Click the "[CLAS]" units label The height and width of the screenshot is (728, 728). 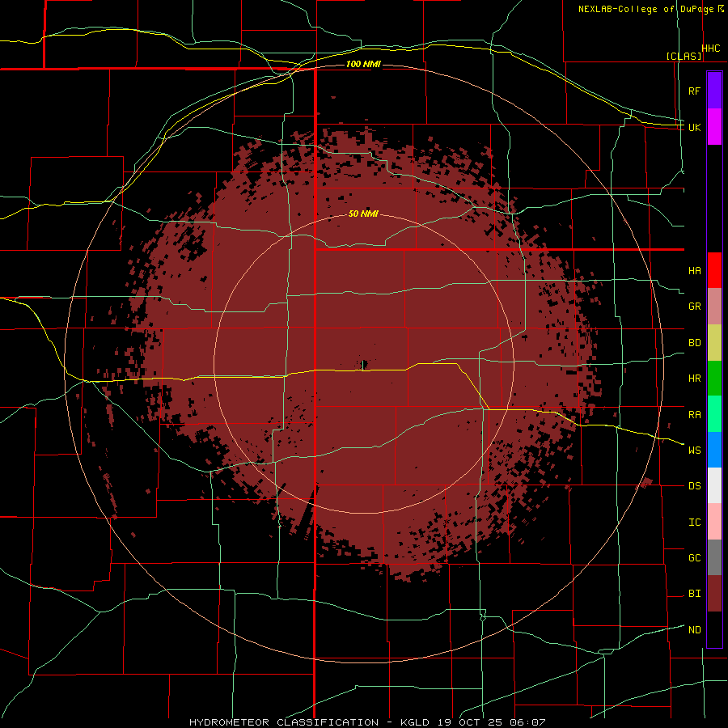[684, 56]
